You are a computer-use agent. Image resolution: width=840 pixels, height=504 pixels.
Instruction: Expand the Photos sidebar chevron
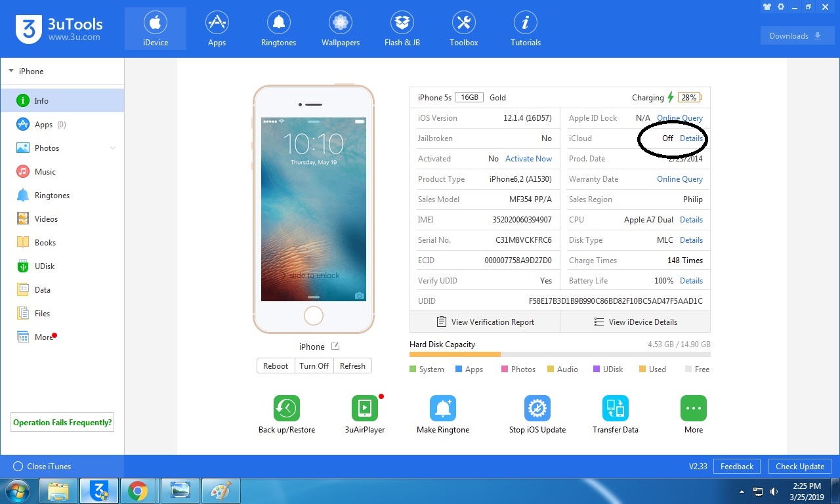pos(113,148)
